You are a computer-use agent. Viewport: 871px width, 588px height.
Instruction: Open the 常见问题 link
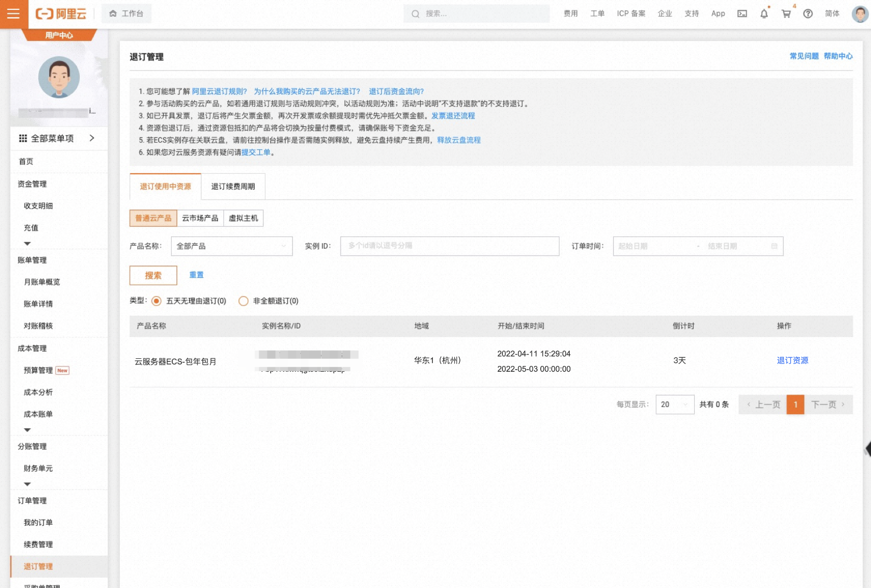[x=804, y=56]
